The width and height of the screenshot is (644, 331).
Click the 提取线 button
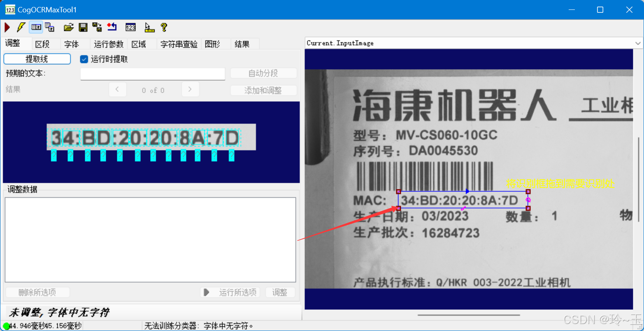point(37,59)
